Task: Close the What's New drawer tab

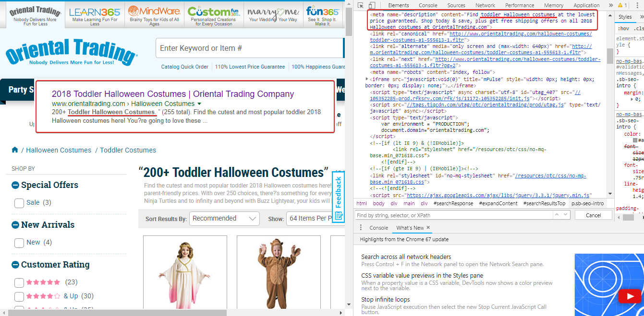Action: (428, 228)
